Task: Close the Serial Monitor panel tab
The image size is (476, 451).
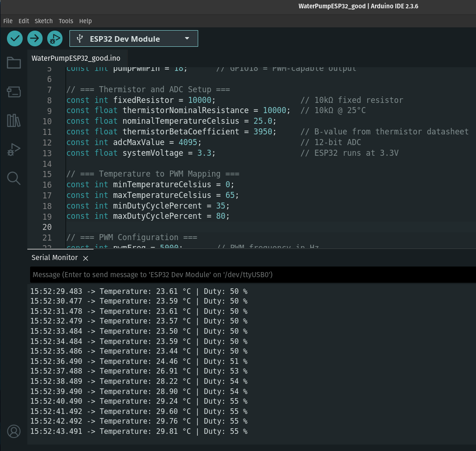Action: pyautogui.click(x=85, y=258)
